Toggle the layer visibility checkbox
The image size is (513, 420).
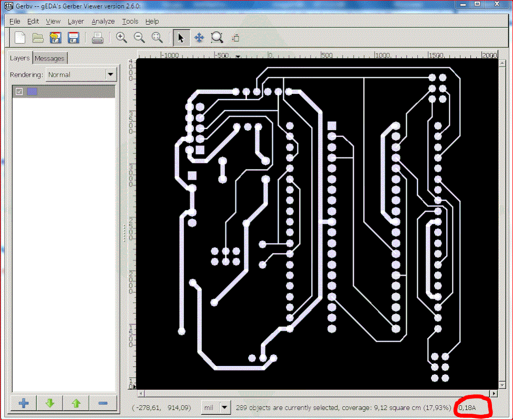pos(19,91)
